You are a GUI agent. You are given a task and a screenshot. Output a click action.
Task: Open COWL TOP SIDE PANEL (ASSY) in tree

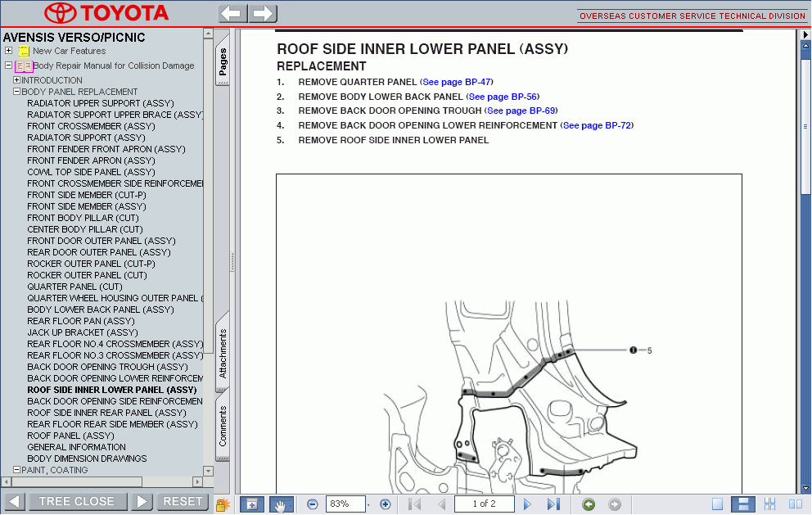[x=91, y=172]
